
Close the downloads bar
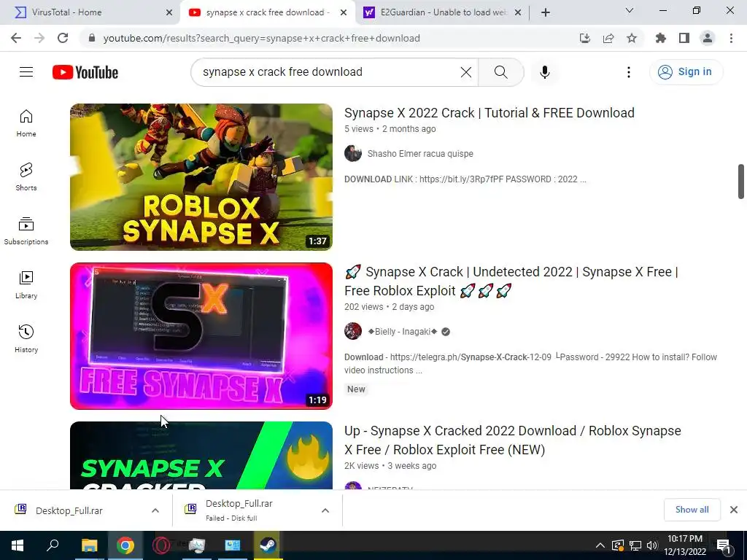click(734, 510)
